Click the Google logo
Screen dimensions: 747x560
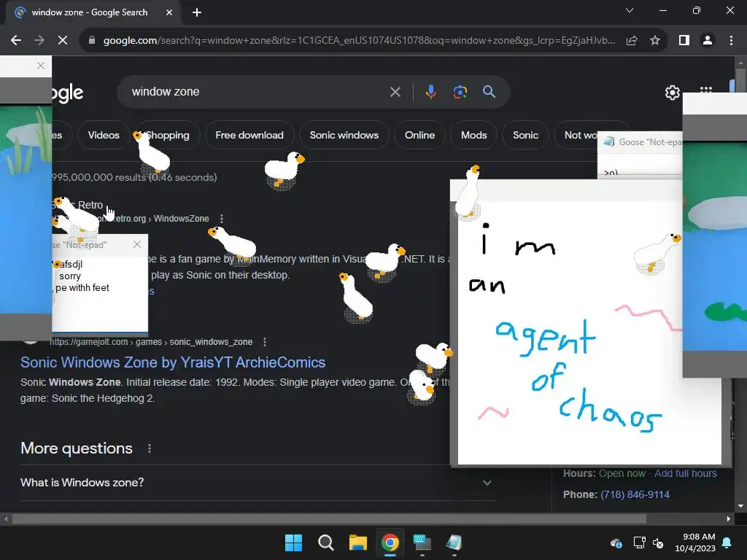click(67, 93)
